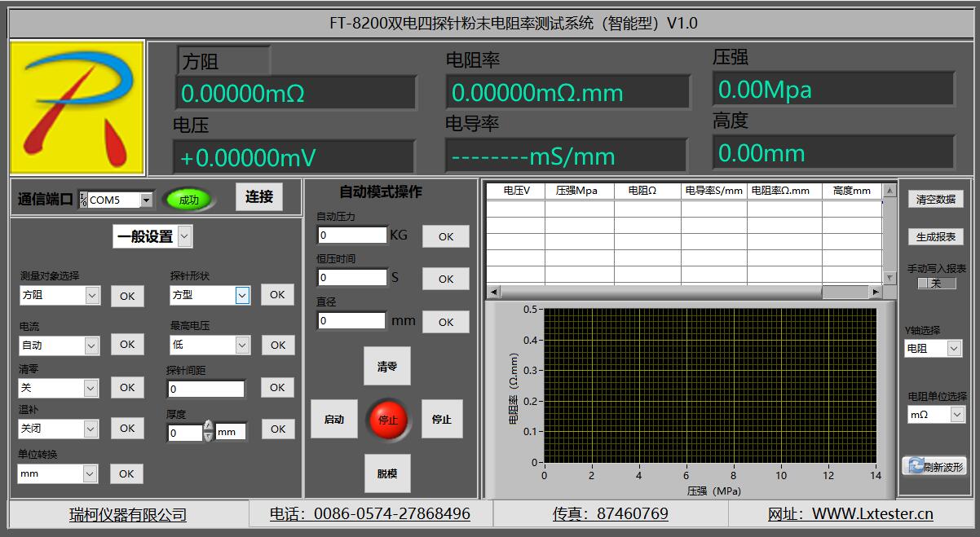Click the Ruike company logo image
The image size is (980, 537).
coord(77,107)
